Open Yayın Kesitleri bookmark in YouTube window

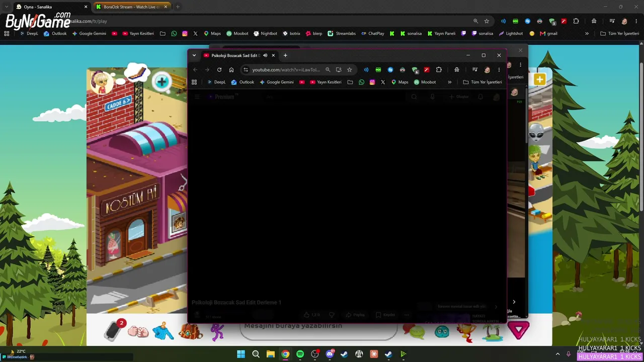pyautogui.click(x=326, y=82)
